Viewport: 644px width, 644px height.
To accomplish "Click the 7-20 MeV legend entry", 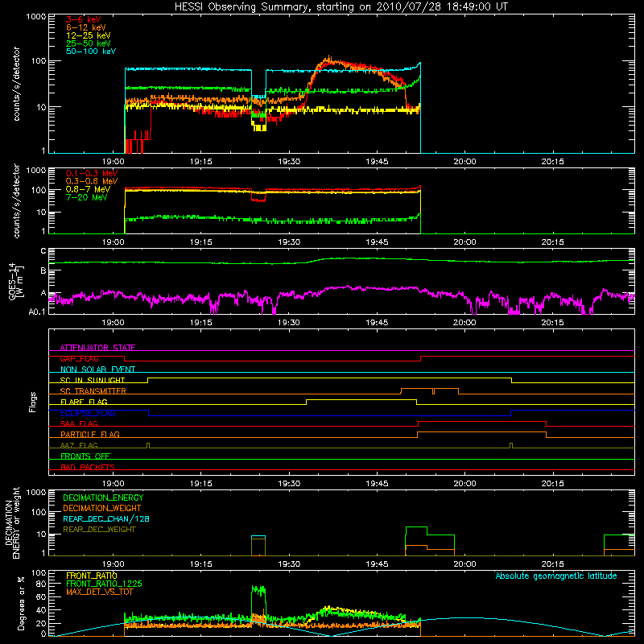I will coord(87,197).
